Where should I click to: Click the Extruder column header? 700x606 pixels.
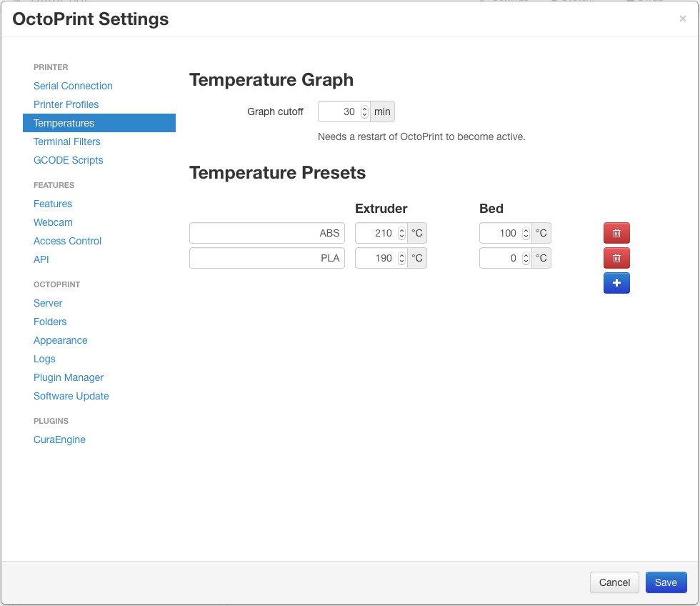pyautogui.click(x=381, y=209)
